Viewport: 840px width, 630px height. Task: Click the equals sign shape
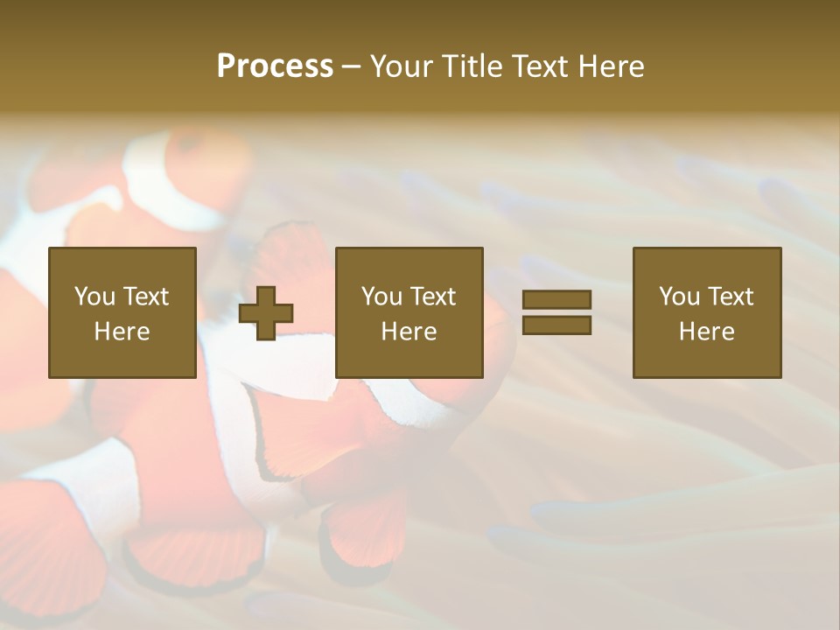tap(556, 312)
